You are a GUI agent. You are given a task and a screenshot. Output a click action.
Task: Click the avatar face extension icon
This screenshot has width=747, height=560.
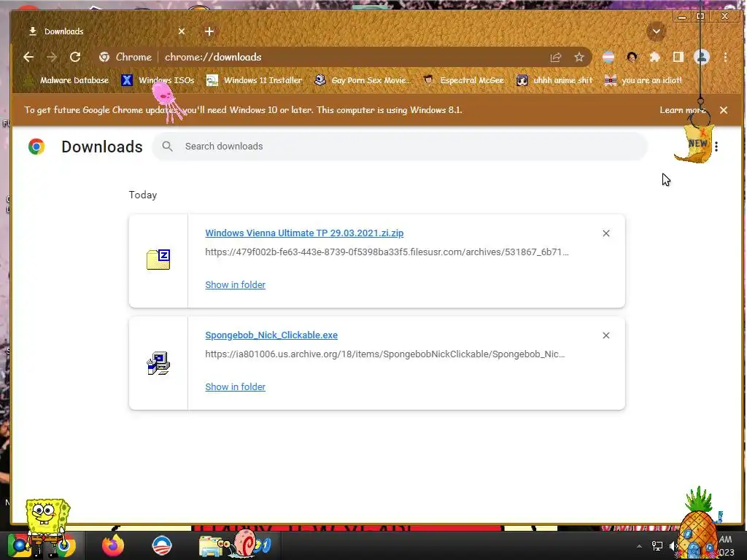632,58
